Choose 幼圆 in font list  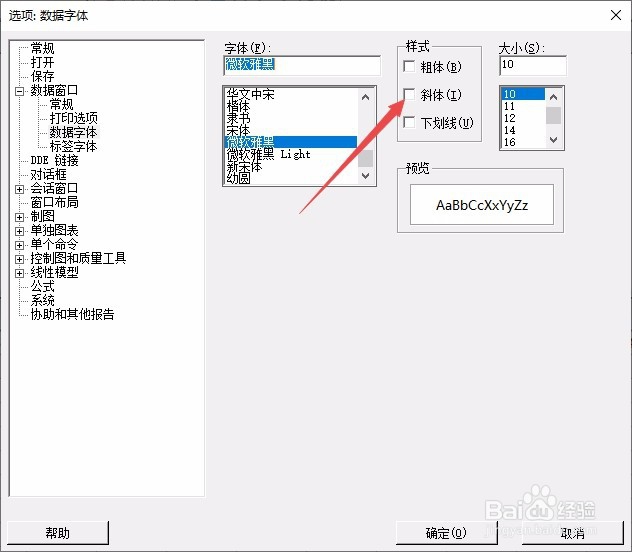pyautogui.click(x=290, y=178)
